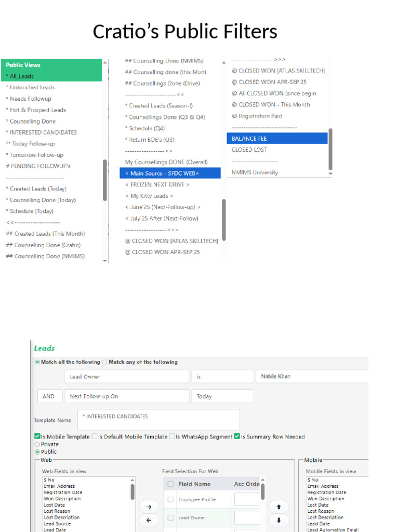Screen dimensions: 399x532
Task: Check the Employee Profile field checkbox
Action: (x=170, y=499)
